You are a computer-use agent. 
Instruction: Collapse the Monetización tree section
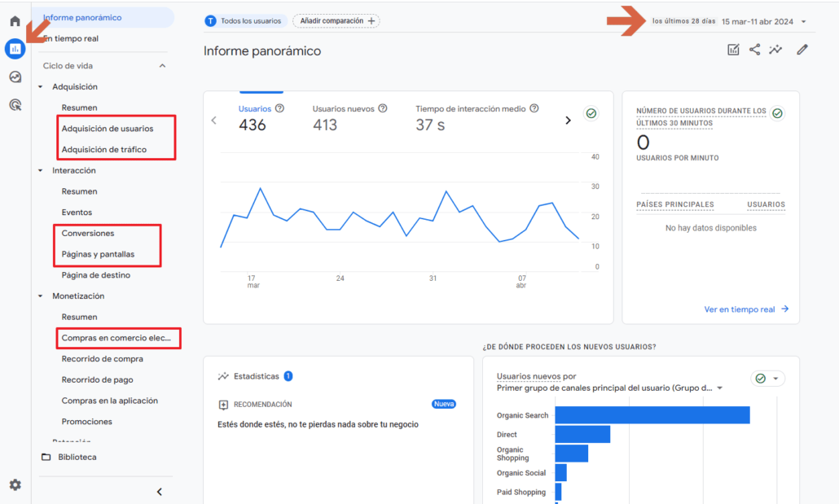pyautogui.click(x=41, y=296)
